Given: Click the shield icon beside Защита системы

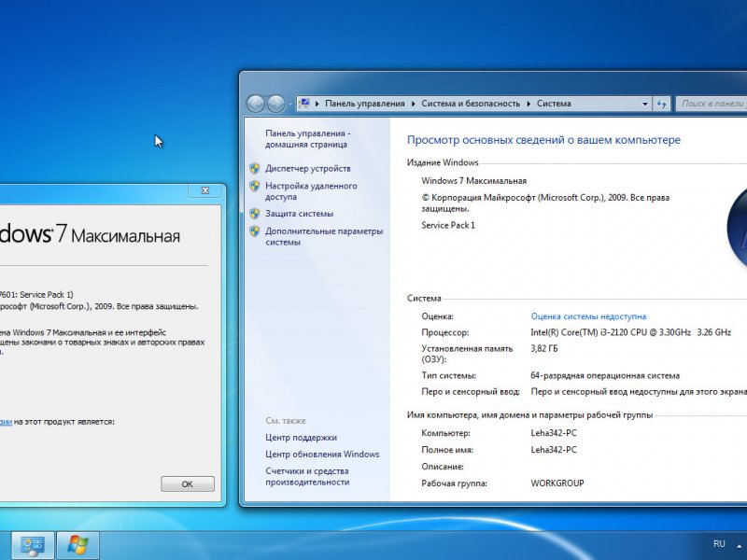Looking at the screenshot, I should coord(255,214).
